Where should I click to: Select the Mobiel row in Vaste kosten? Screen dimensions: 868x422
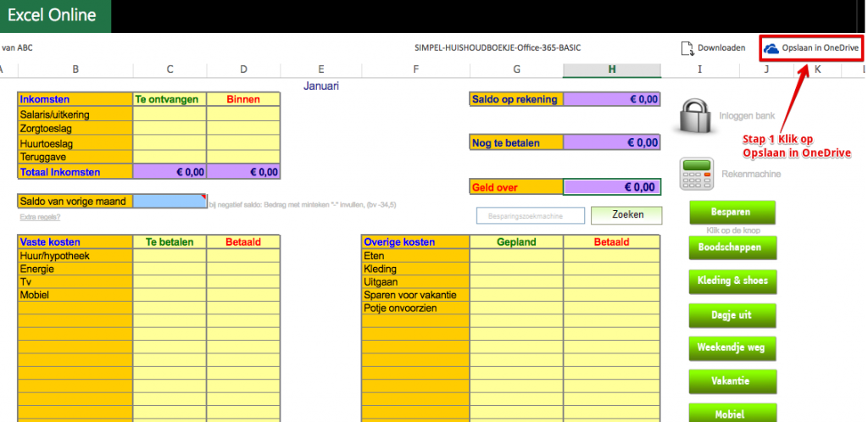click(75, 295)
